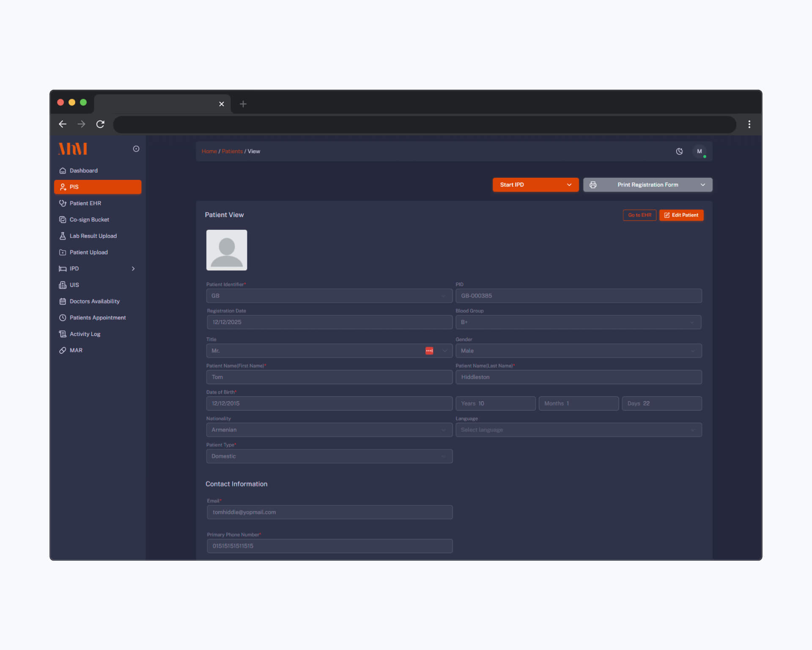Select Lab Result Upload menu item

(93, 236)
